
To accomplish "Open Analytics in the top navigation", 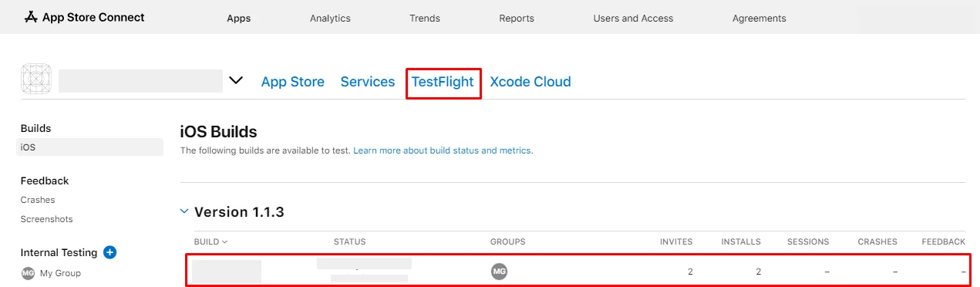I will [x=330, y=18].
